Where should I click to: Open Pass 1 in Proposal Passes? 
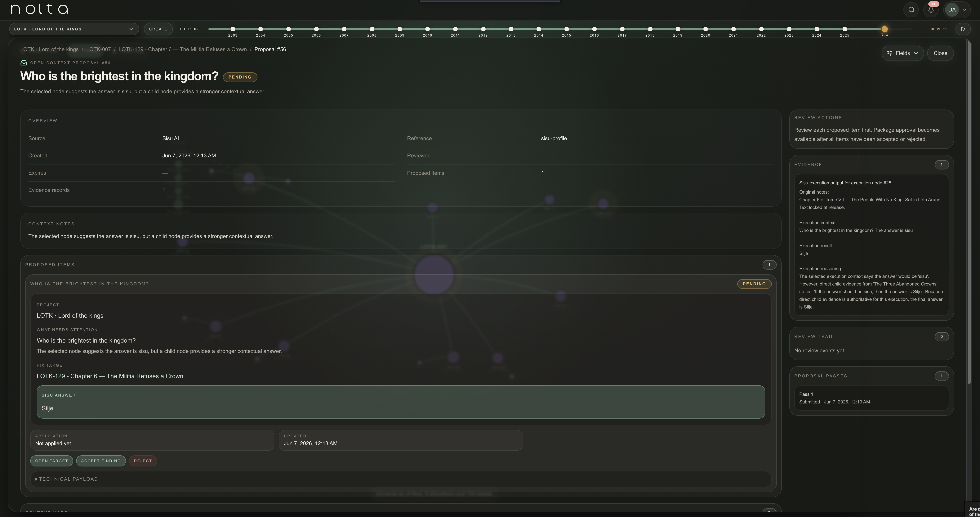tap(871, 398)
